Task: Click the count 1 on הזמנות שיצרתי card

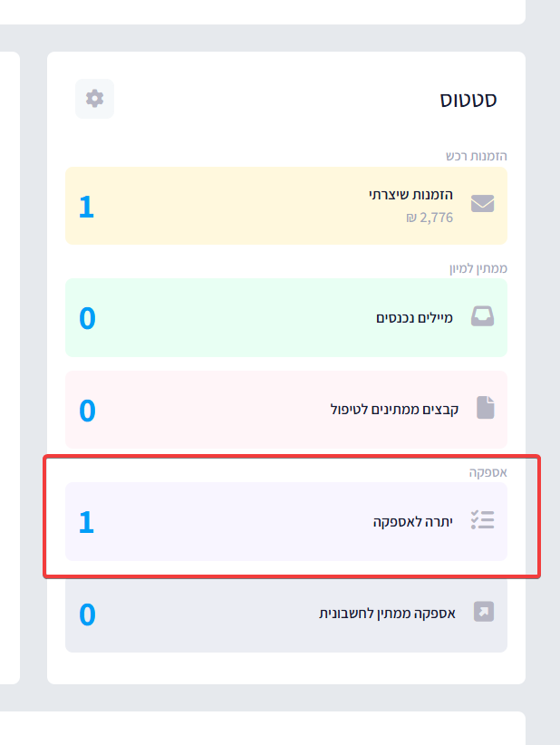Action: pyautogui.click(x=87, y=207)
